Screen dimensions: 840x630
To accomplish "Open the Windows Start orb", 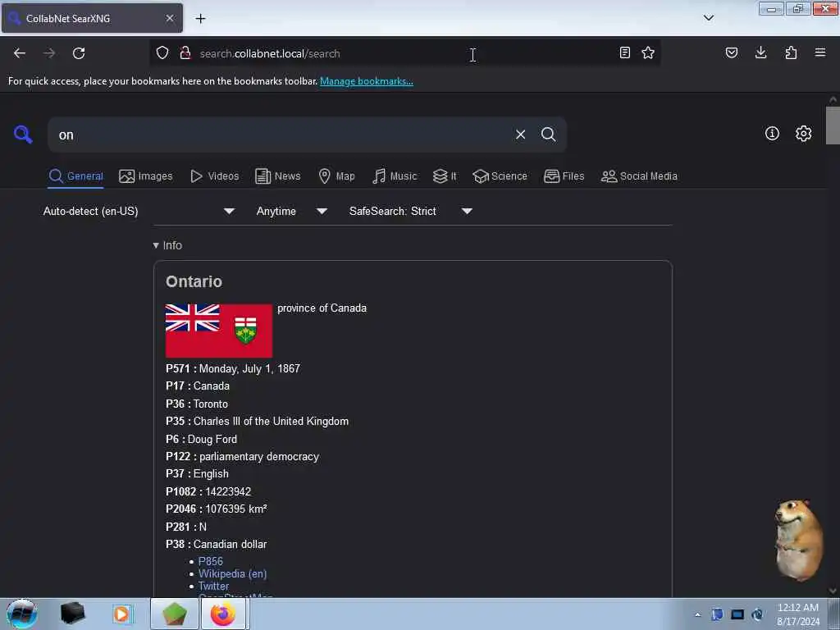I will [x=22, y=614].
